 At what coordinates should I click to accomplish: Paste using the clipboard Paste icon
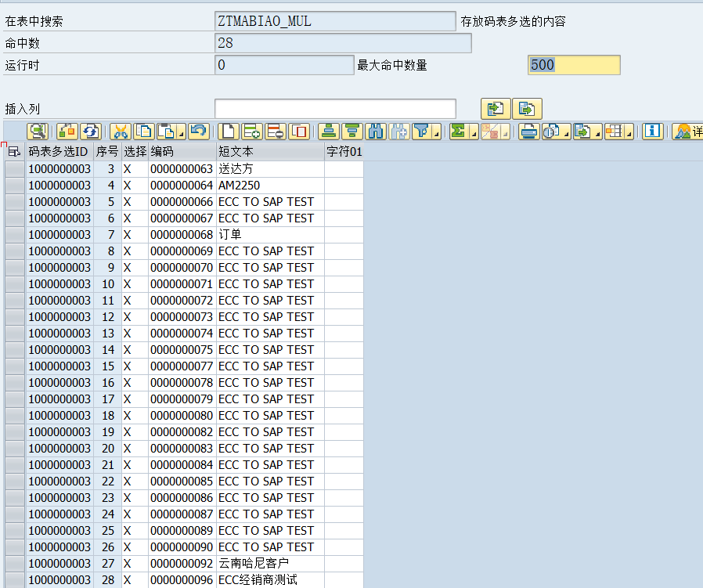(168, 132)
